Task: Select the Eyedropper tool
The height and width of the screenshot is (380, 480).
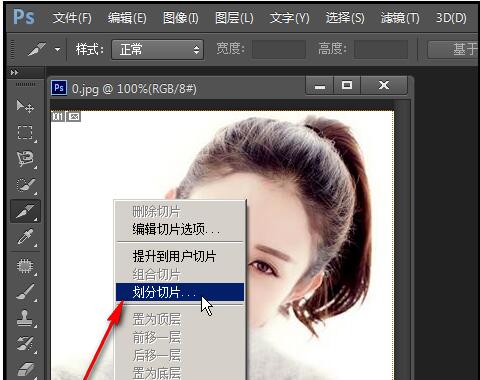Action: tap(26, 237)
